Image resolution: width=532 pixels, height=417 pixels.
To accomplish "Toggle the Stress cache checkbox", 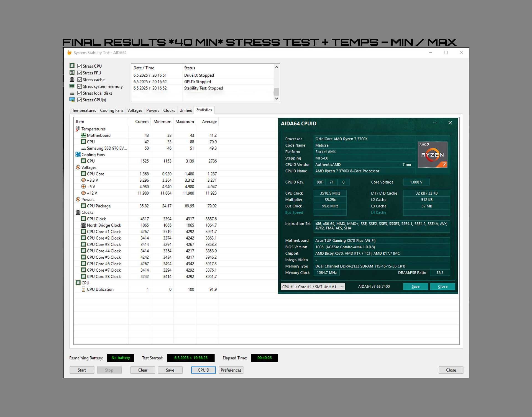I will pos(80,80).
